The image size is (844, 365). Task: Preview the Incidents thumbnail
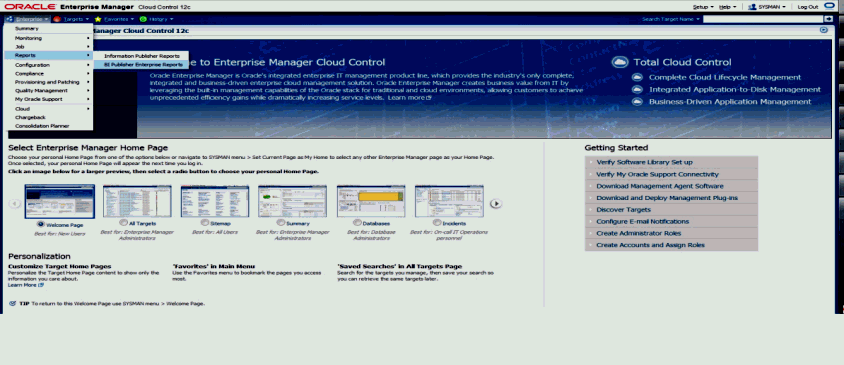click(449, 201)
